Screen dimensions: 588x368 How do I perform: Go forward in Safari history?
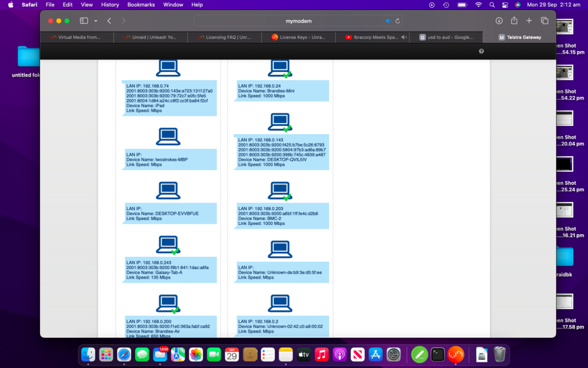click(123, 21)
